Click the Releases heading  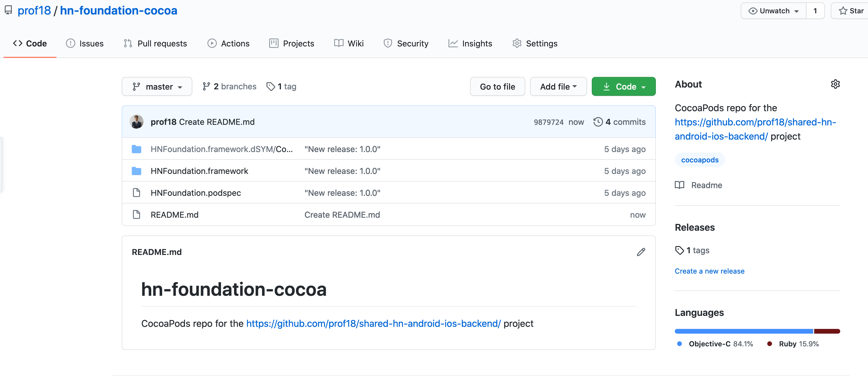695,227
